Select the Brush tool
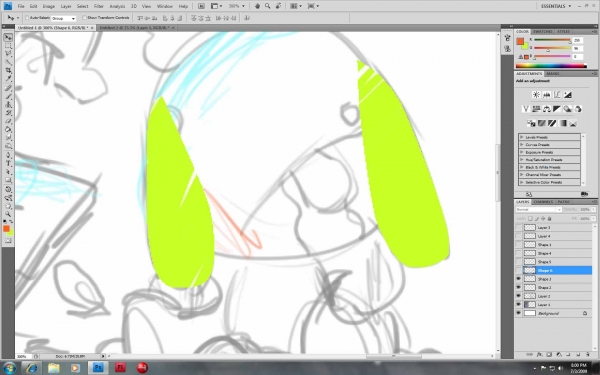 pos(8,96)
